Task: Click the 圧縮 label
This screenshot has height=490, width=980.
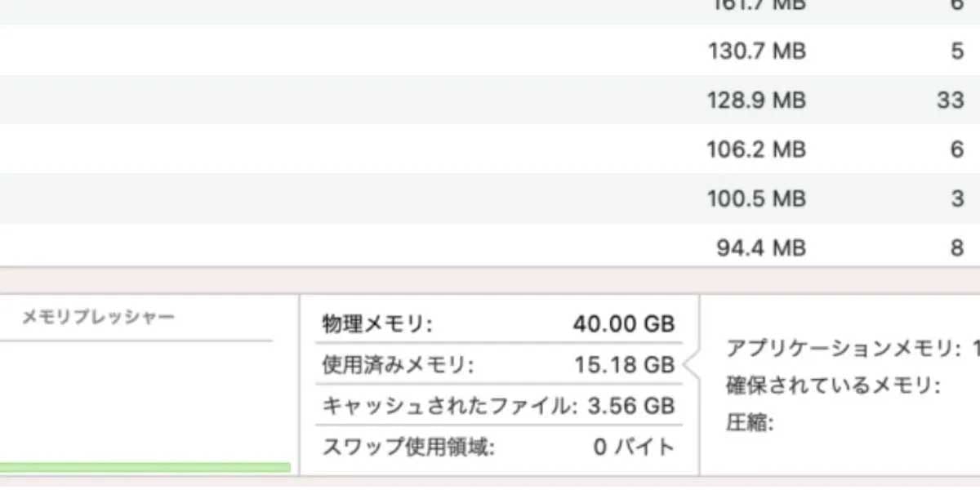Action: click(750, 423)
